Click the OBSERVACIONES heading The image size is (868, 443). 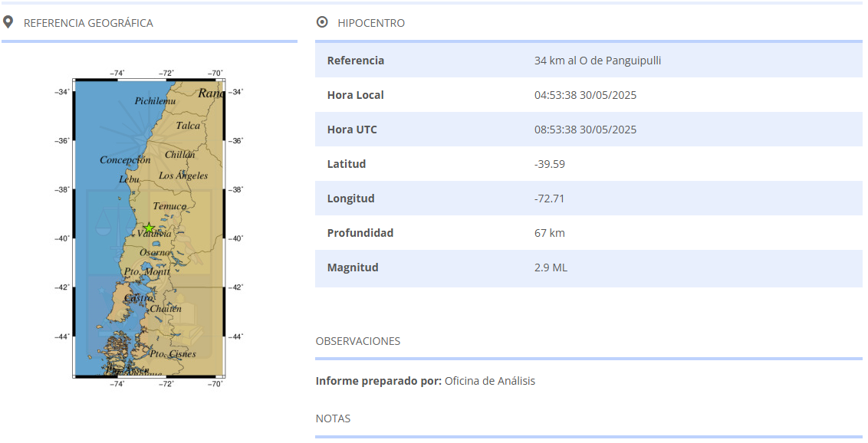[x=357, y=341]
